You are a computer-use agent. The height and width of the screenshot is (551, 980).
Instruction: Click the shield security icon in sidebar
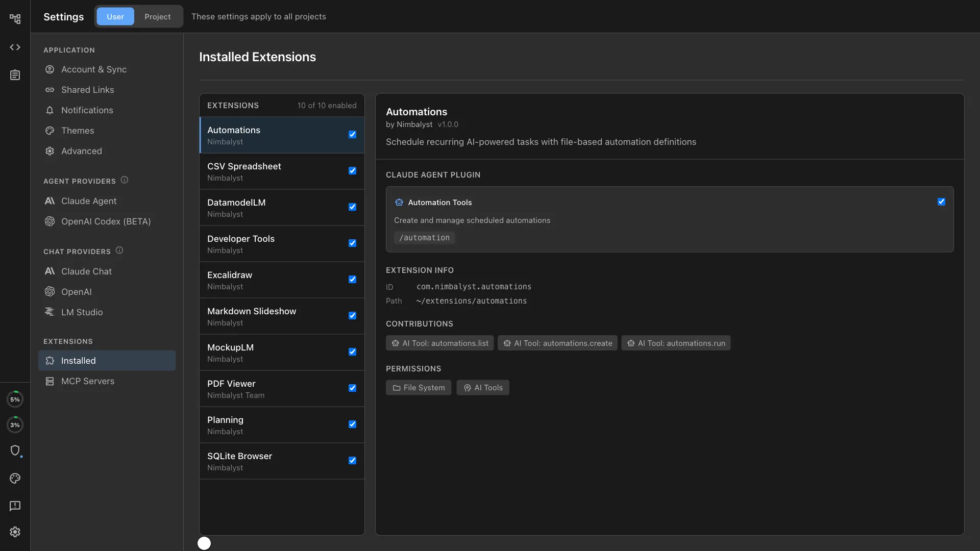tap(16, 451)
